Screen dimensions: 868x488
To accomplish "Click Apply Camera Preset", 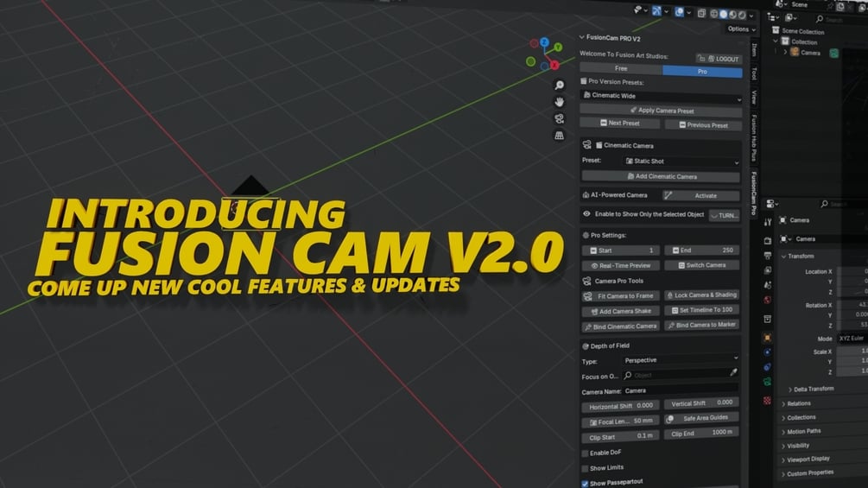I will (x=661, y=111).
